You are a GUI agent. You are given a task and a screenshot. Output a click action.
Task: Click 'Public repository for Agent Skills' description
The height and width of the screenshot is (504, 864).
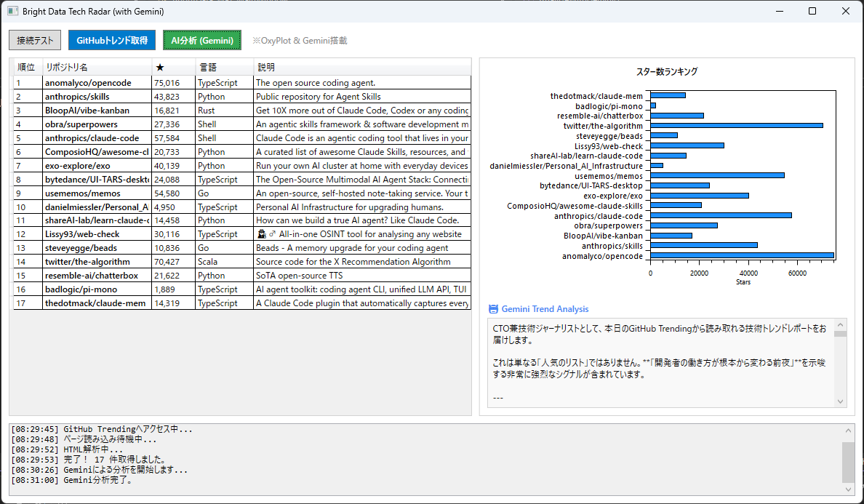click(x=362, y=97)
